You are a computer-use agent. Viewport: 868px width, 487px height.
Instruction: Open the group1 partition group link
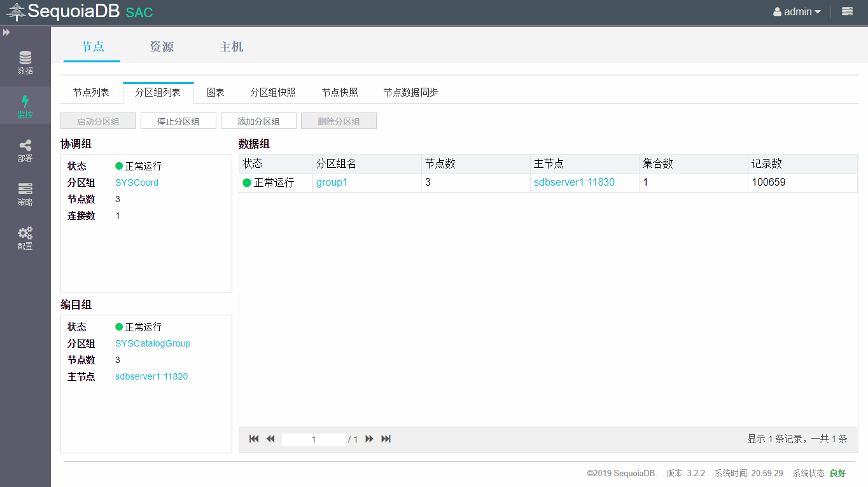coord(332,182)
